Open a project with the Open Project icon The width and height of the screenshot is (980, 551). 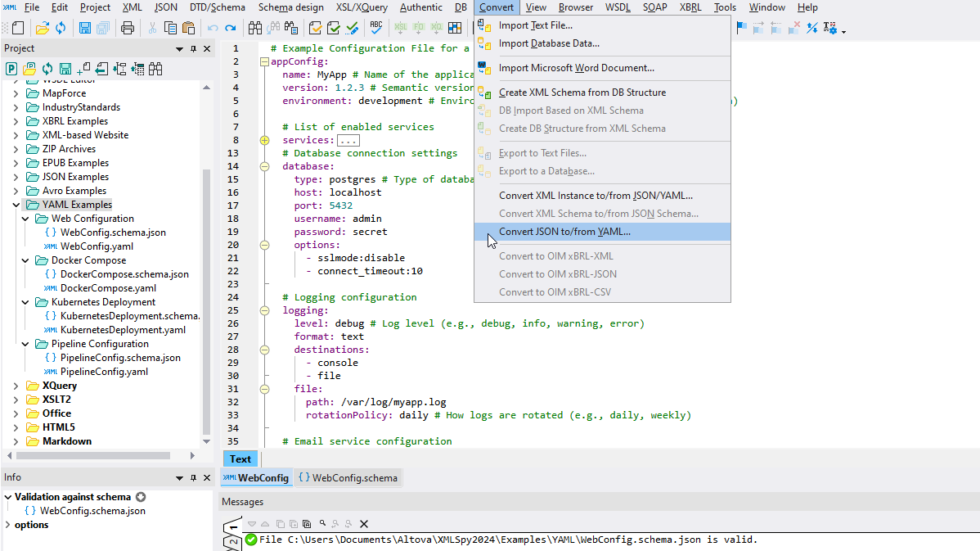coord(29,68)
